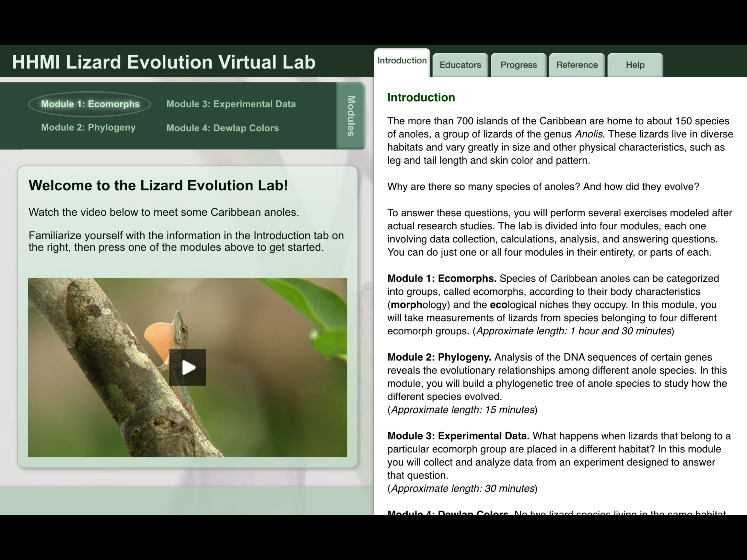Click bold 'Module 1: Ecomorphs.' in the introduction text
This screenshot has height=560, width=747.
[x=441, y=279]
